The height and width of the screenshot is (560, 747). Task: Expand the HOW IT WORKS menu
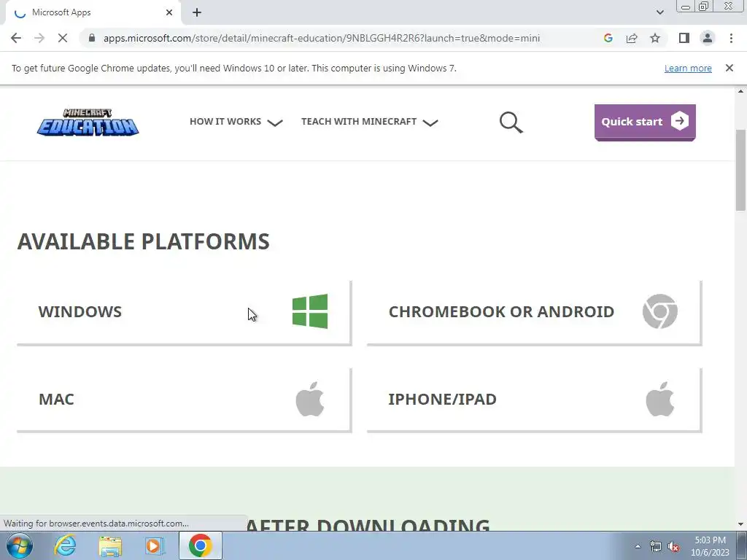[236, 122]
